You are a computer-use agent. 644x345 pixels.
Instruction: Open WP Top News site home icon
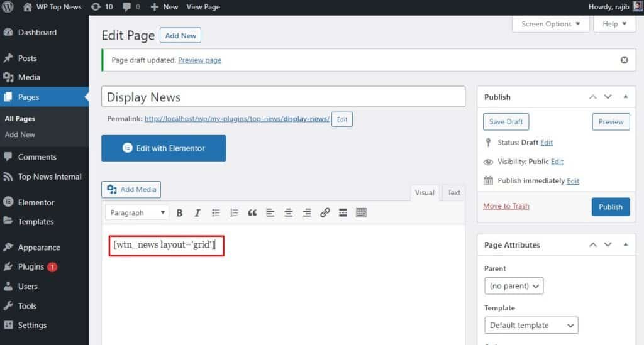click(27, 7)
